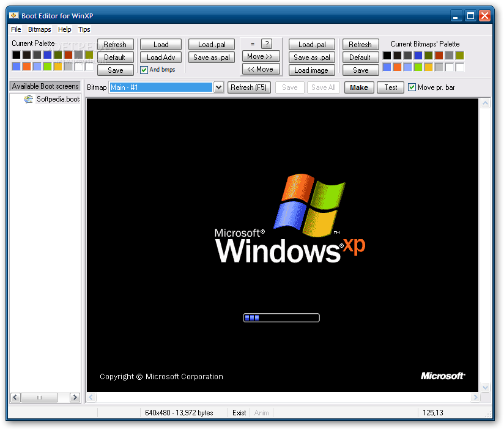Open the Help menu

point(64,29)
